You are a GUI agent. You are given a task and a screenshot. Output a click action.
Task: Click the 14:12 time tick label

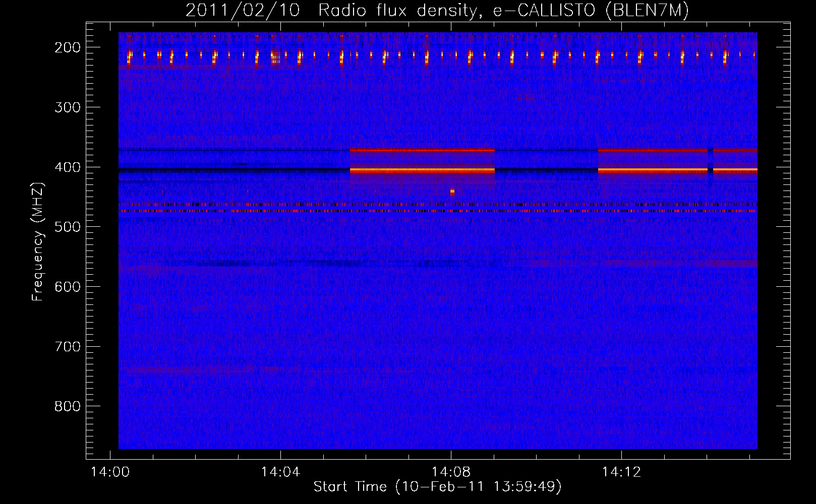(x=622, y=472)
